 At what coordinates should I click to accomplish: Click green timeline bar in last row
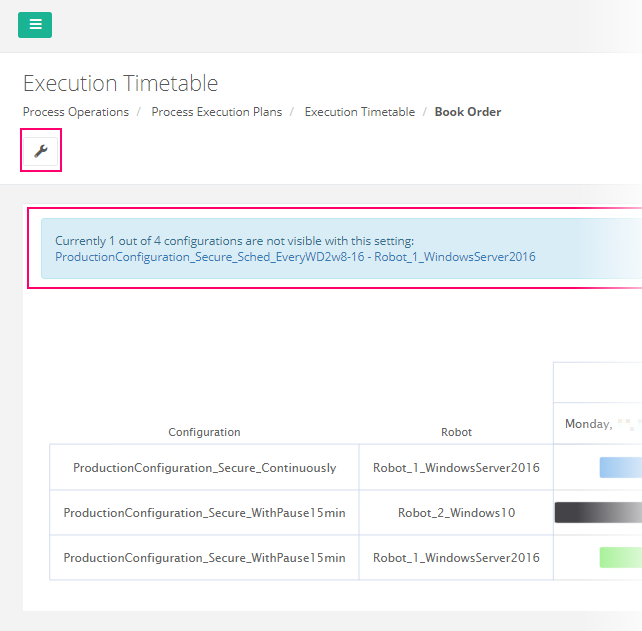(x=621, y=557)
